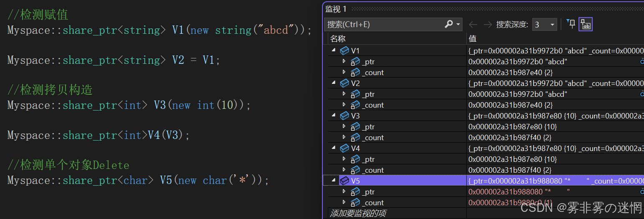Click the V2 variable cube icon
The image size is (644, 219).
(x=345, y=83)
